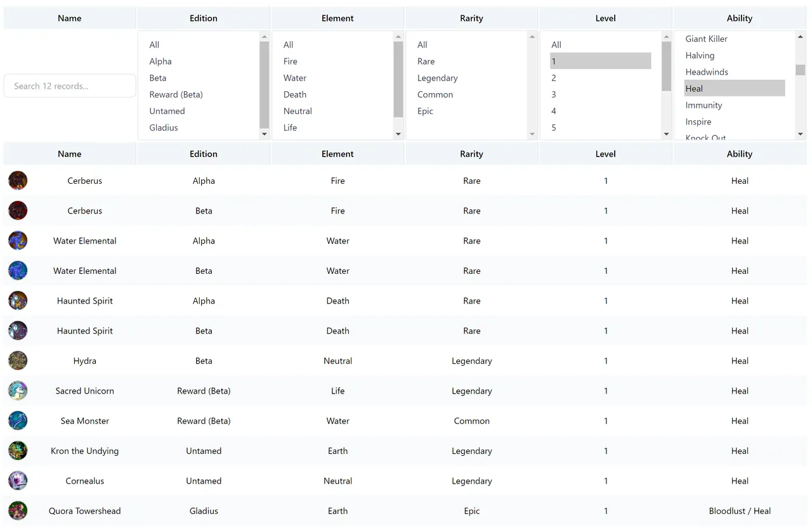Click the Alpha Cerberus card thumbnail
This screenshot has height=528, width=812.
(x=18, y=181)
